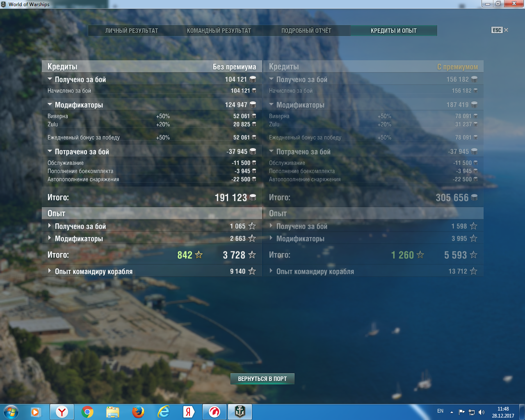Open Internet Explorer from taskbar
The width and height of the screenshot is (525, 420).
point(164,412)
